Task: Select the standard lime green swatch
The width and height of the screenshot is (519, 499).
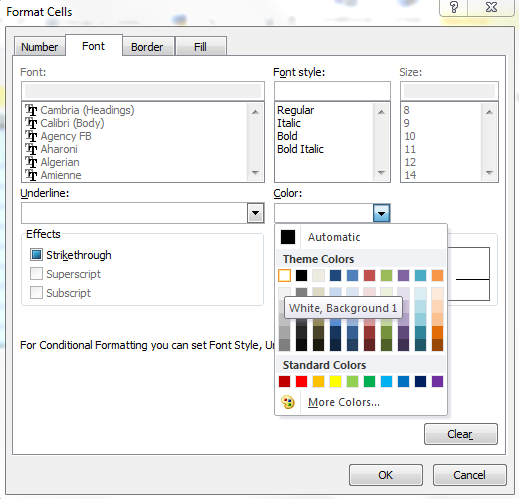Action: pyautogui.click(x=352, y=381)
